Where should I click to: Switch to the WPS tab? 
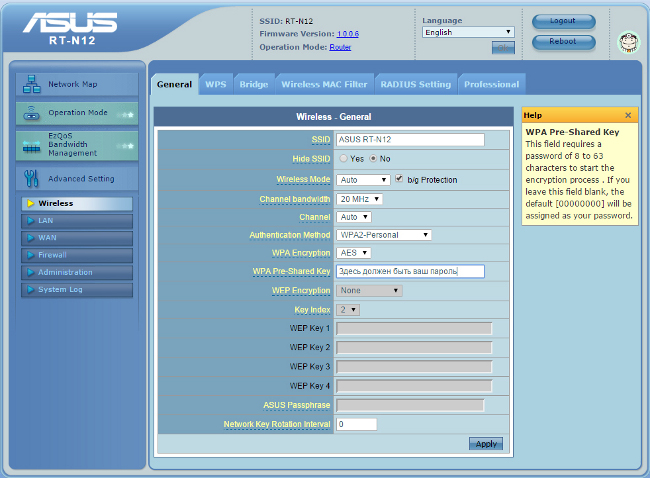tap(216, 84)
